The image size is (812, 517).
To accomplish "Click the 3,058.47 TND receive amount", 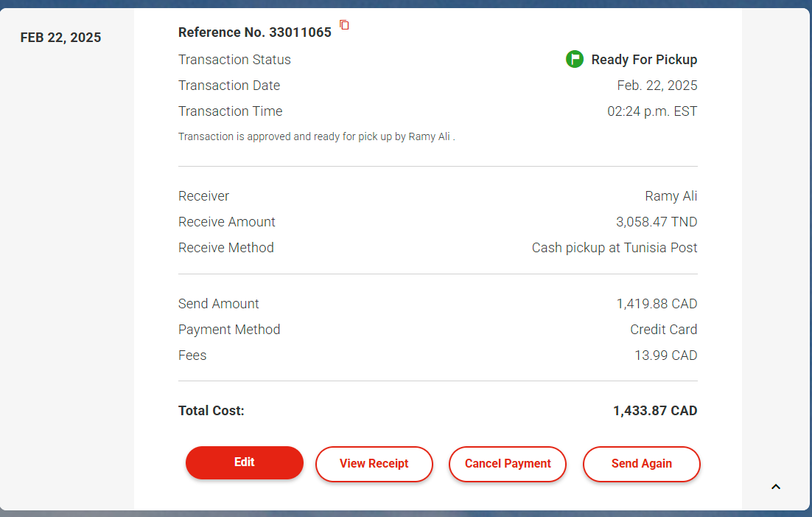I will (657, 222).
